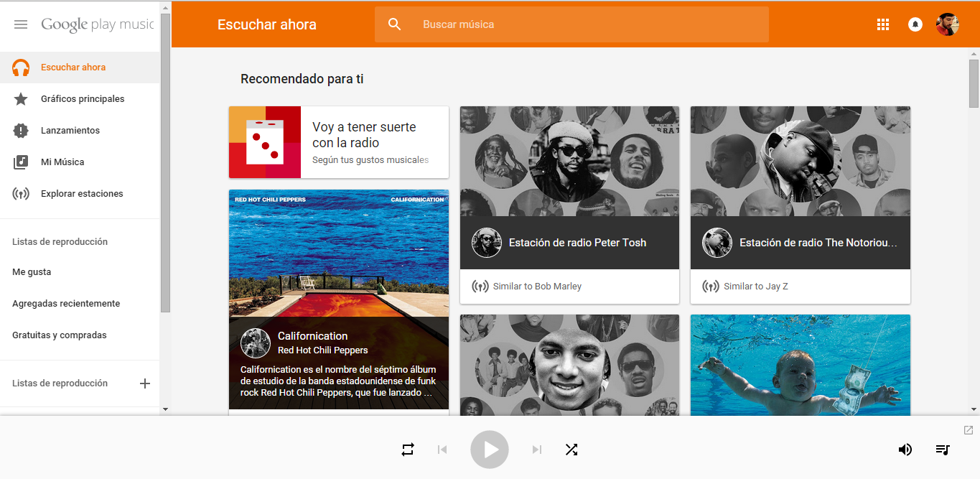Click the Californication album description text
980x479 pixels.
(338, 381)
